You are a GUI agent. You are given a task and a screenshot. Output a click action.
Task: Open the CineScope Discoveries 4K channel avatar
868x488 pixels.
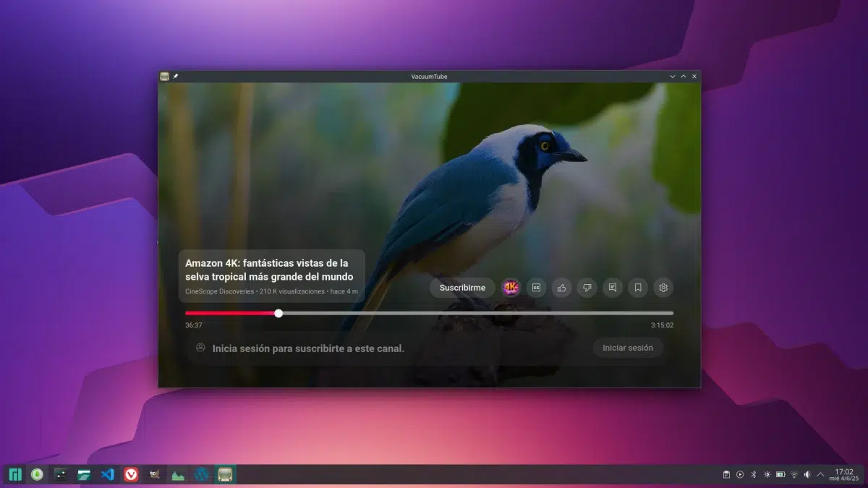[511, 288]
